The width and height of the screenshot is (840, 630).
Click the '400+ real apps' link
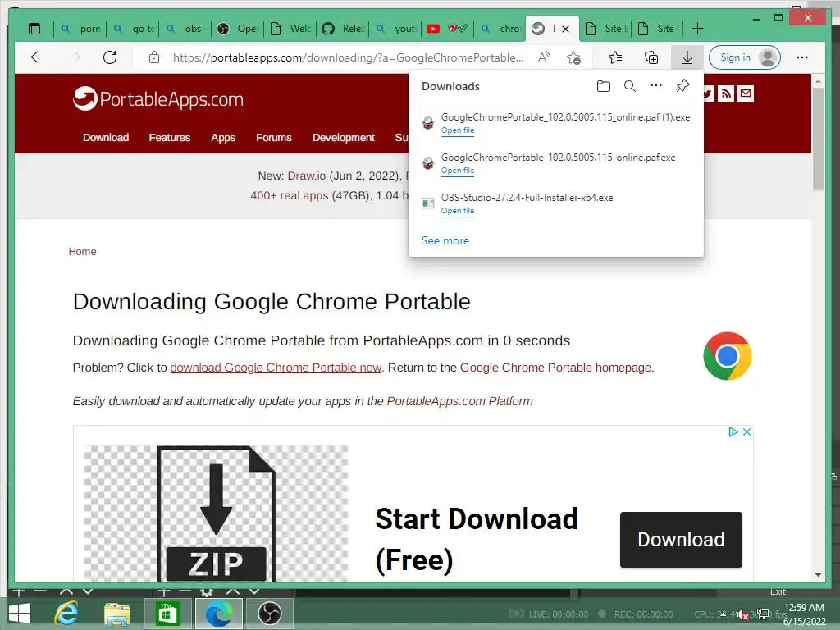pyautogui.click(x=290, y=195)
